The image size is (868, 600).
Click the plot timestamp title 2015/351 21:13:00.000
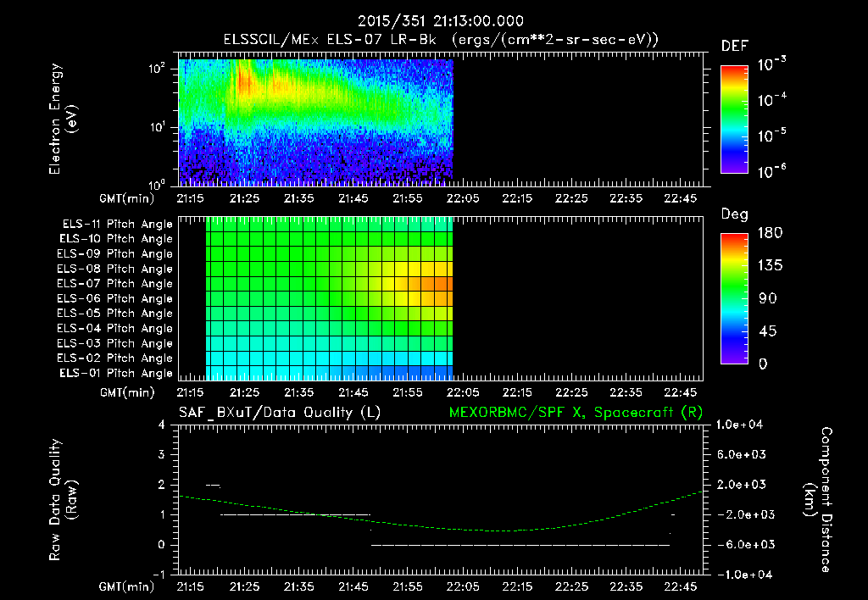point(441,21)
